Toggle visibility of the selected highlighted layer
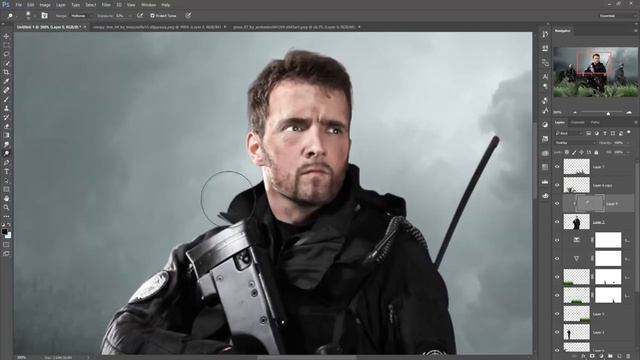640x360 pixels. click(x=557, y=203)
